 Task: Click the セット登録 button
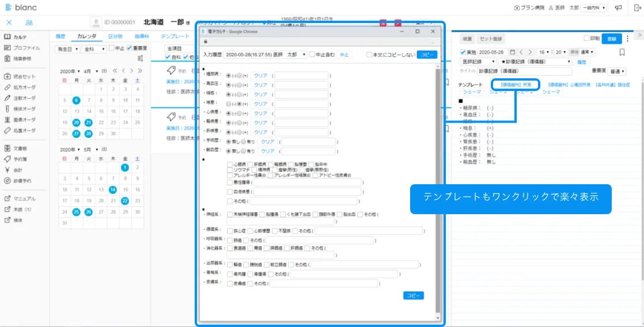click(x=491, y=39)
